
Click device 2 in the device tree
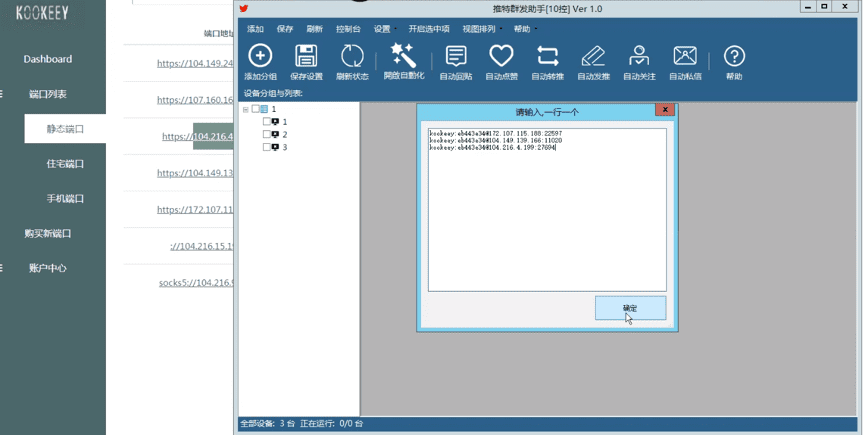(284, 135)
